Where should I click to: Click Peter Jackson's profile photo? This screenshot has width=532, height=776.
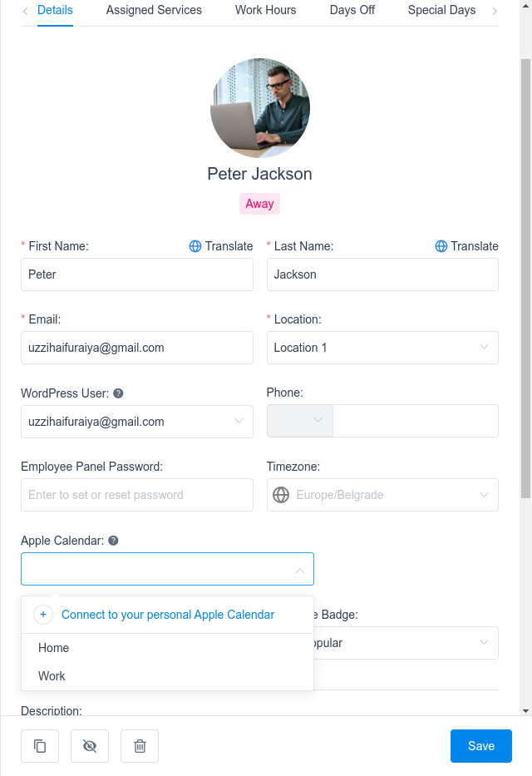click(260, 108)
